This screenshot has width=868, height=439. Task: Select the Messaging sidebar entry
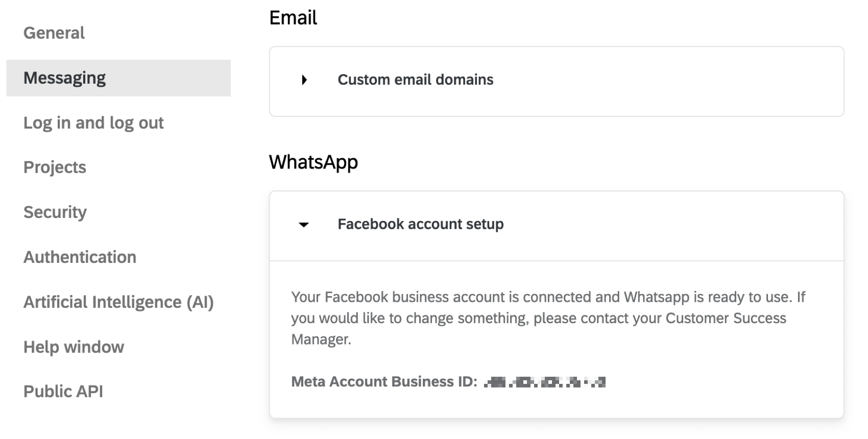point(65,78)
